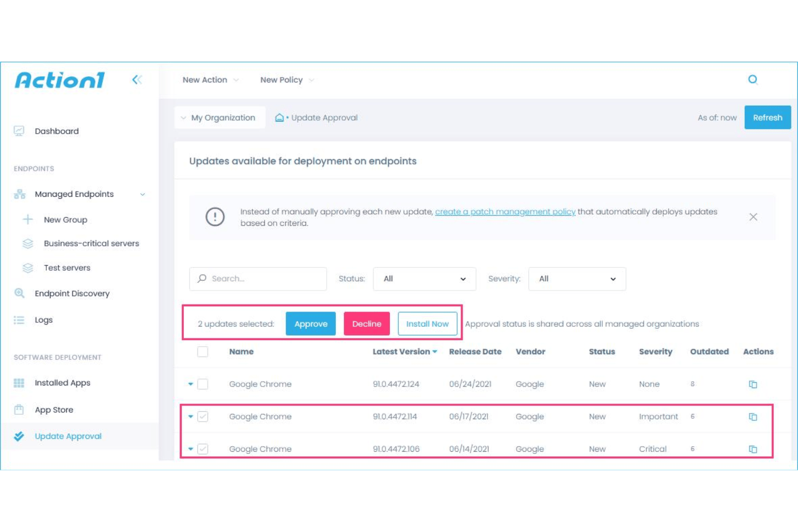Screen dimensions: 798x532
Task: Open the Status filter dropdown
Action: pyautogui.click(x=424, y=279)
